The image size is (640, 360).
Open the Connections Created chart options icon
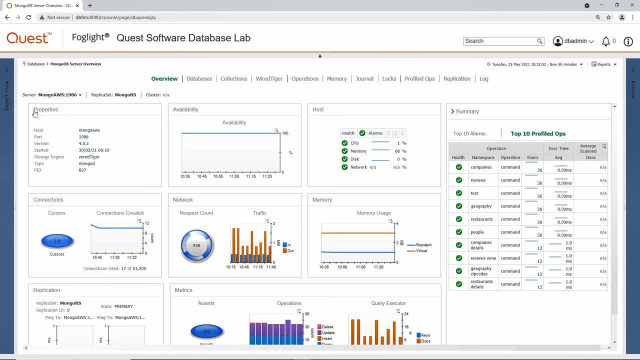pyautogui.click(x=139, y=221)
